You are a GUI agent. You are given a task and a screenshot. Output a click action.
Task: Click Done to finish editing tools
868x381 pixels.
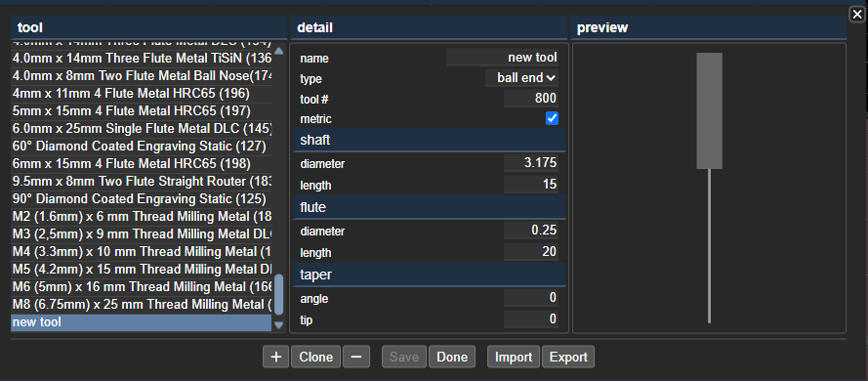click(x=452, y=358)
